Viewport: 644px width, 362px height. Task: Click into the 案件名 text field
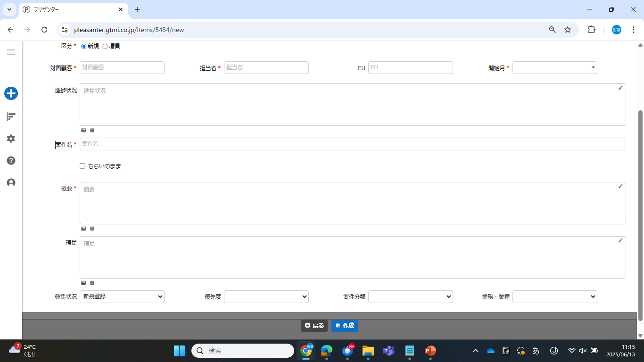pyautogui.click(x=352, y=144)
